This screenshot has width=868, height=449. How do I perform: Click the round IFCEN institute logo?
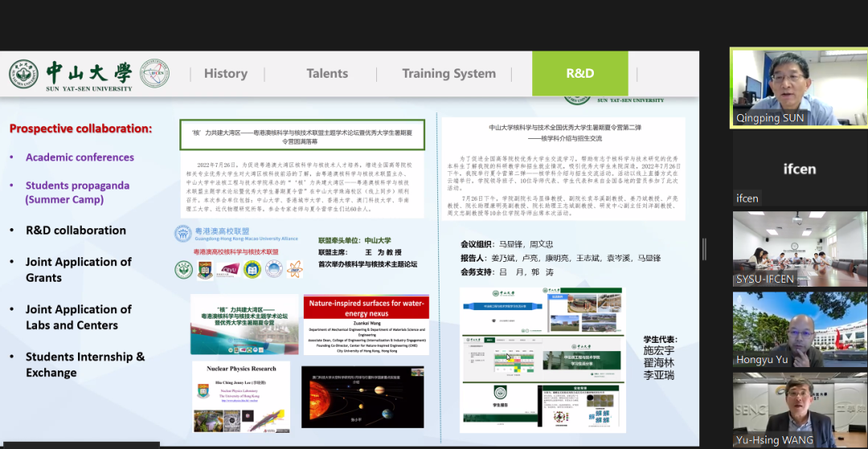[x=154, y=73]
